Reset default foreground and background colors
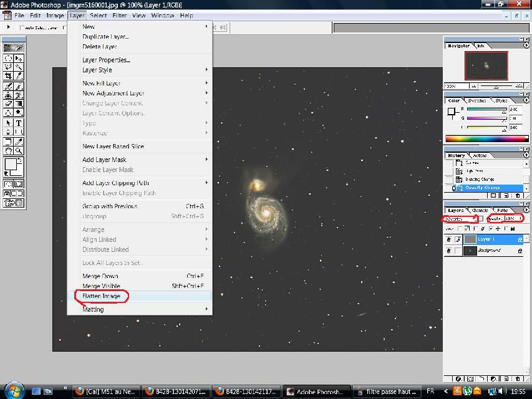The height and width of the screenshot is (399, 532). click(x=6, y=173)
